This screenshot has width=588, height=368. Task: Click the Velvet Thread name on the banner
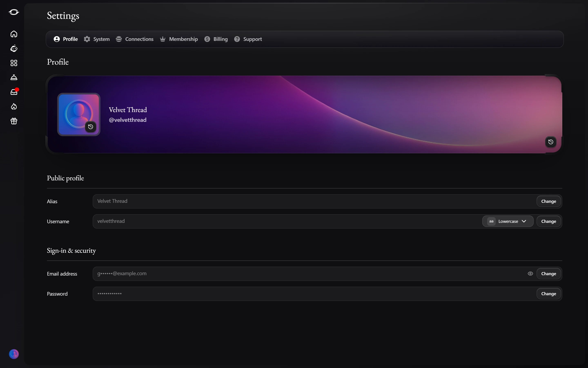tap(128, 110)
